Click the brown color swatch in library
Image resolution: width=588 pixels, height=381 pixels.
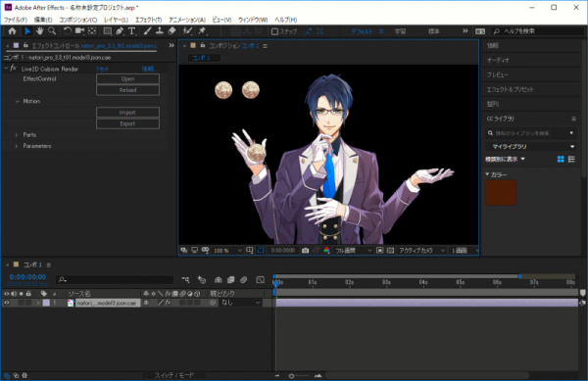tap(501, 193)
